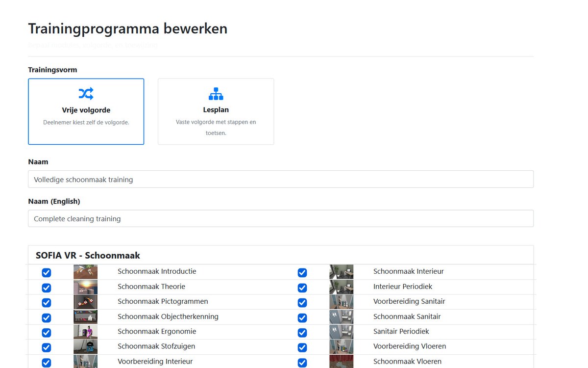
Task: Toggle Schoonmaak Objectherkenning checkbox
Action: 46,317
